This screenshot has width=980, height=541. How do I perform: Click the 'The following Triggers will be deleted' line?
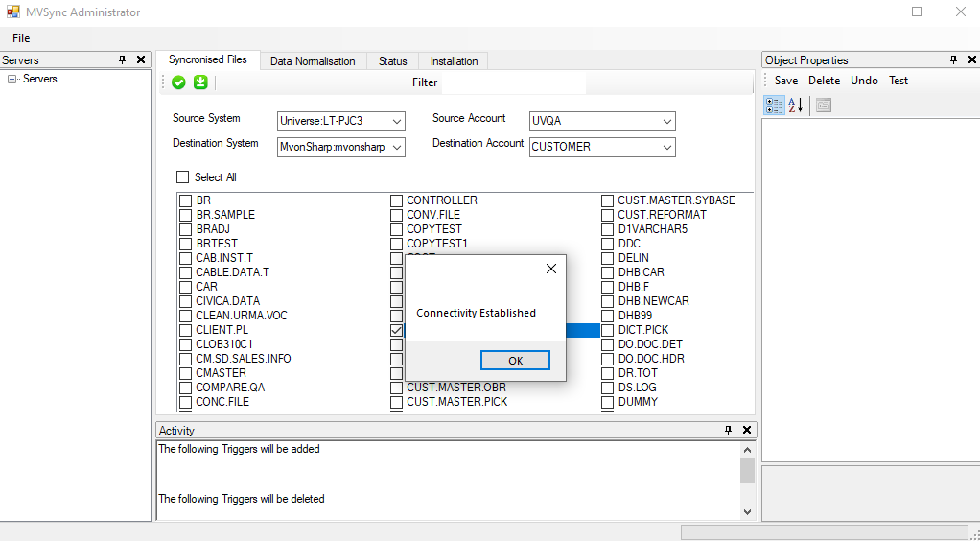(242, 499)
